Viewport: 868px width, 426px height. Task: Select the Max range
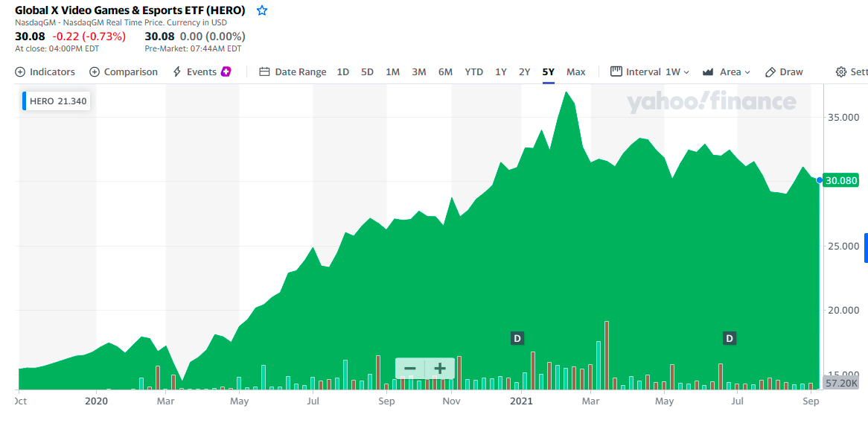[x=575, y=72]
